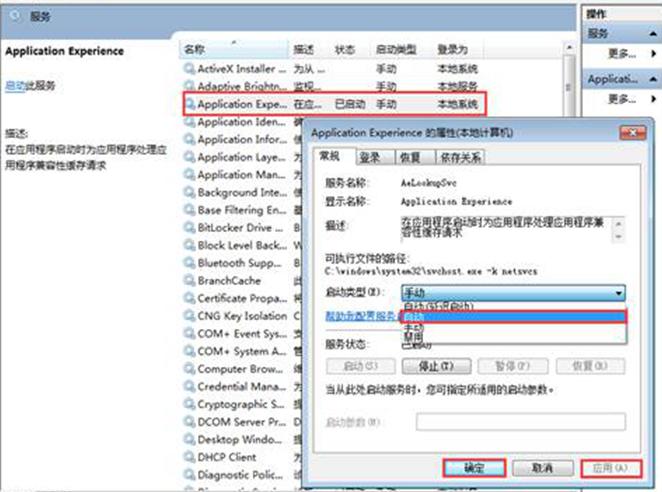Click the Computer Browser service gear icon
This screenshot has width=662, height=492.
click(x=189, y=369)
